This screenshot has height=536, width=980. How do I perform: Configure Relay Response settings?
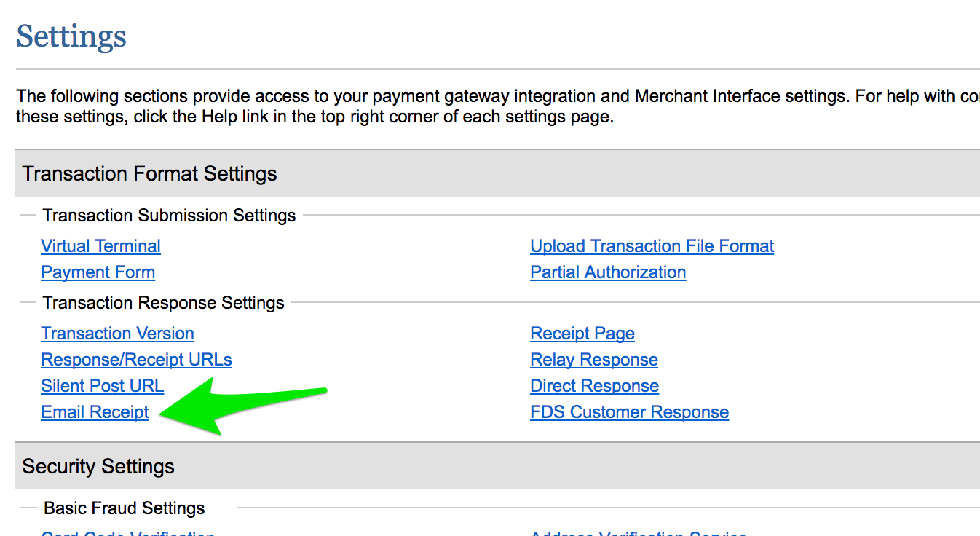pyautogui.click(x=593, y=359)
